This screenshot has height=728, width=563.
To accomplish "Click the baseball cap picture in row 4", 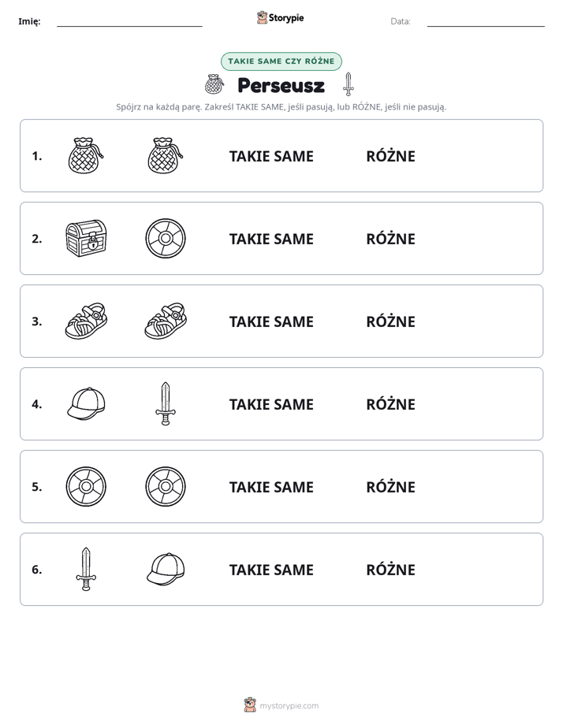I will [87, 403].
